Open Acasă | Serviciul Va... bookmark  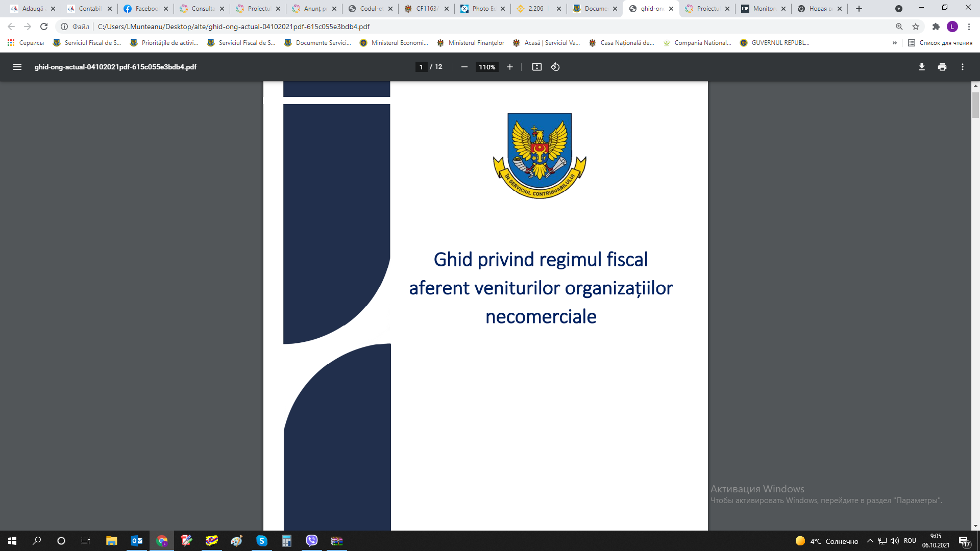(547, 43)
